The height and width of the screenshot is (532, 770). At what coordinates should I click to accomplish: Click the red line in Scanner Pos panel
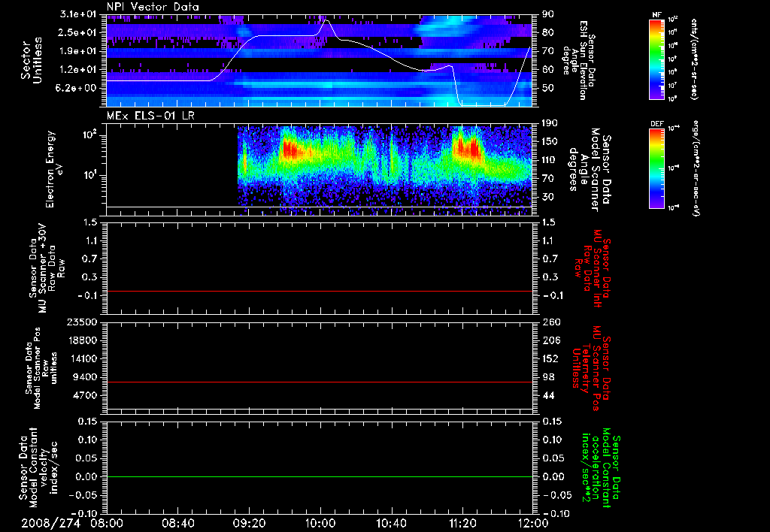(320, 382)
